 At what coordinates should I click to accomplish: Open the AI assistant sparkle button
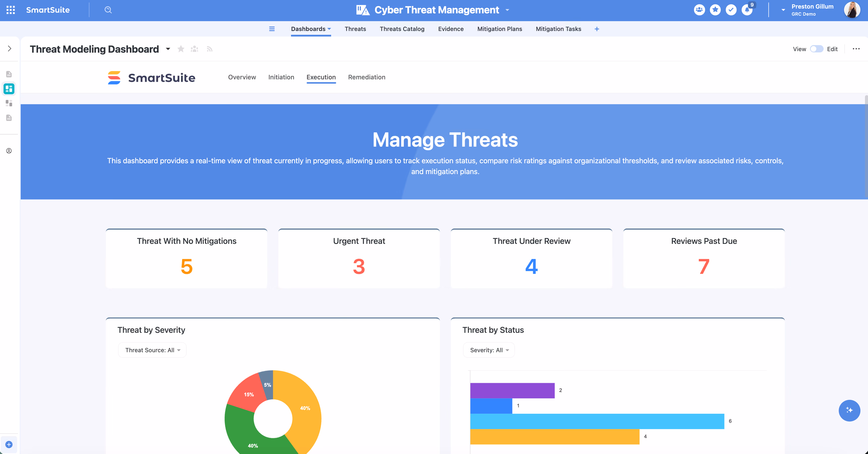(849, 410)
